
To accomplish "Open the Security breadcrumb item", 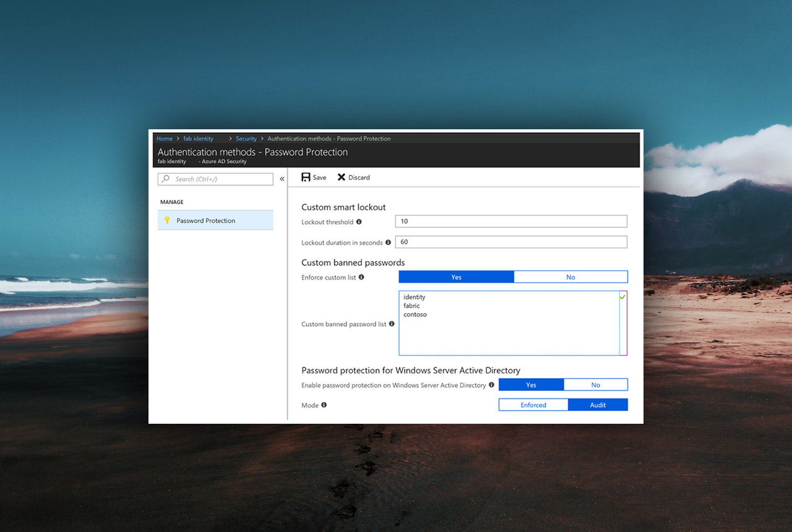I will (x=246, y=139).
